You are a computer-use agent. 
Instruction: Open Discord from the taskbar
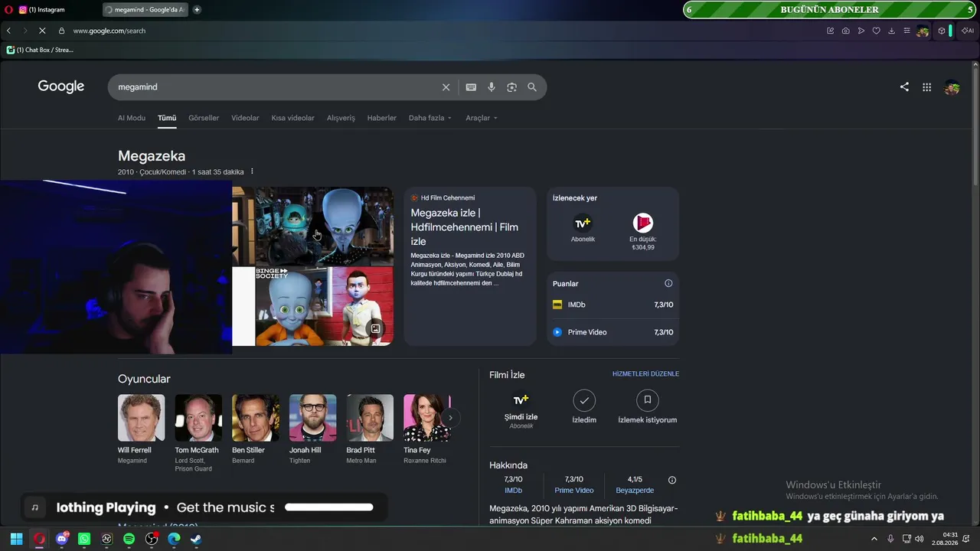click(x=62, y=539)
